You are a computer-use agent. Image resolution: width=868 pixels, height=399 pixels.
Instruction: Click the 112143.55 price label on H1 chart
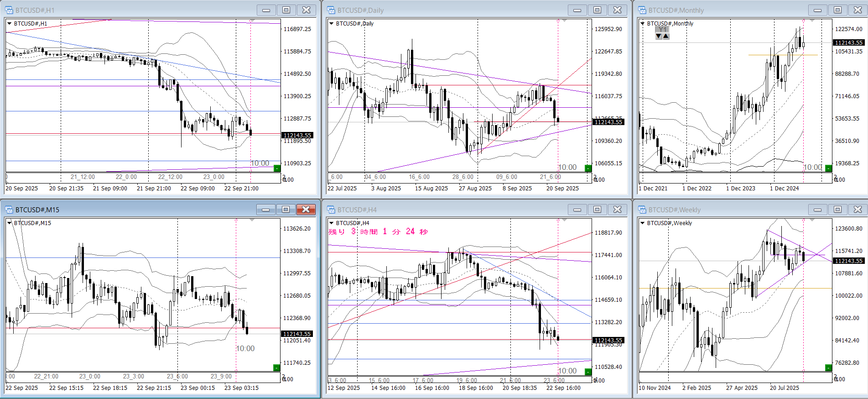point(297,135)
